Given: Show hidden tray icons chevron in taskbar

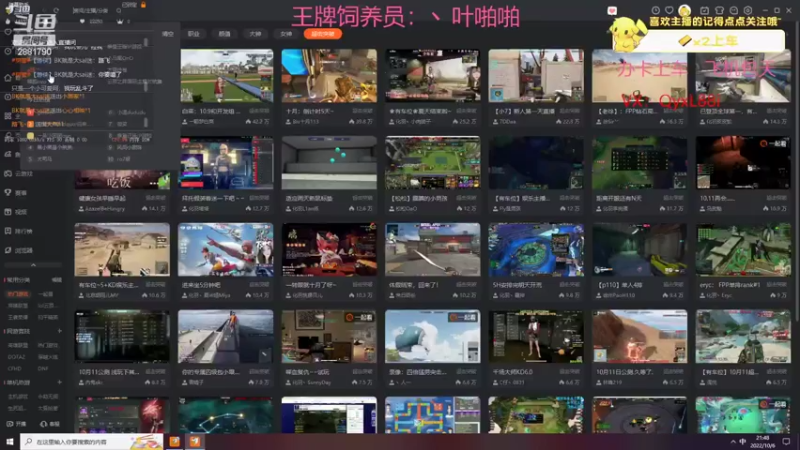Looking at the screenshot, I should coord(733,442).
